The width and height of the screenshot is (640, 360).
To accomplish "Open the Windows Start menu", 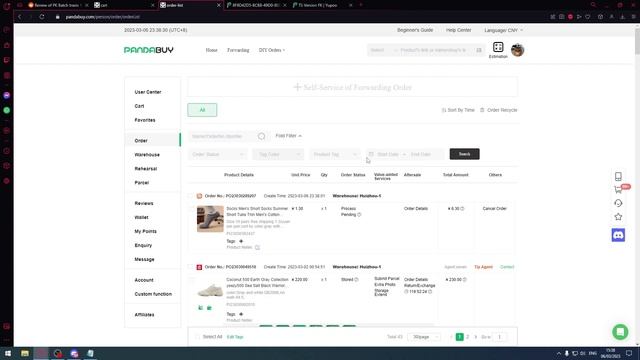I will click(x=8, y=353).
